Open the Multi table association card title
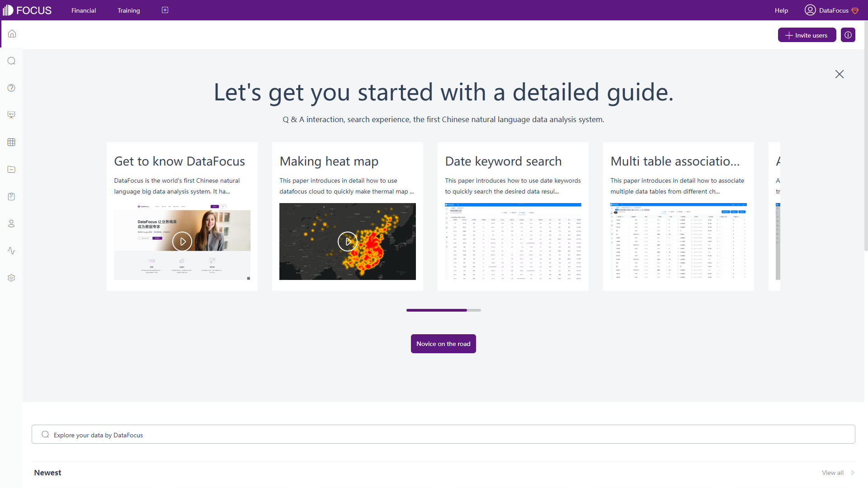This screenshot has width=868, height=488. coord(675,161)
